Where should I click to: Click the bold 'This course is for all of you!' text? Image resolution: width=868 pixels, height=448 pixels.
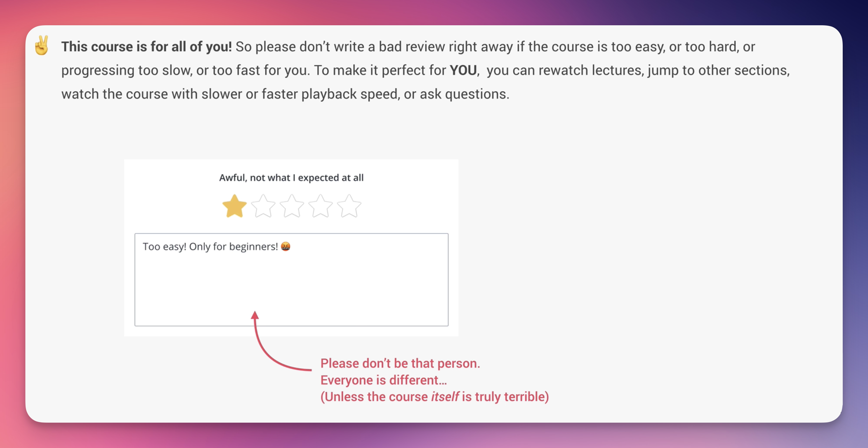[x=146, y=46]
